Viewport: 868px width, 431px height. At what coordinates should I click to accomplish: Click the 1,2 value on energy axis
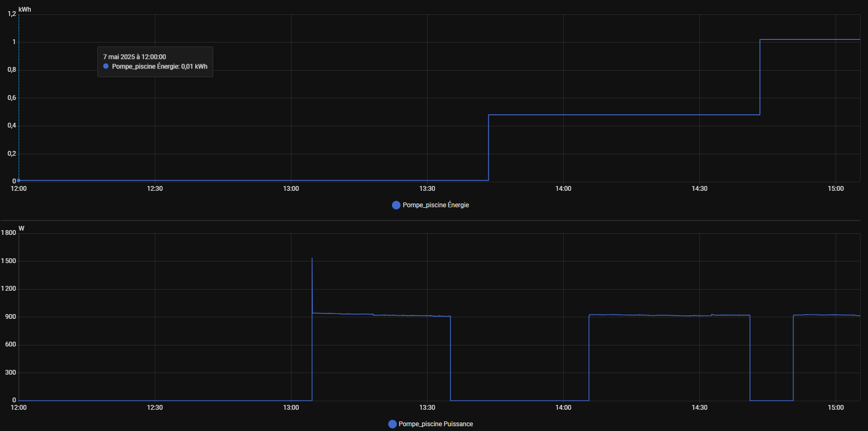12,14
